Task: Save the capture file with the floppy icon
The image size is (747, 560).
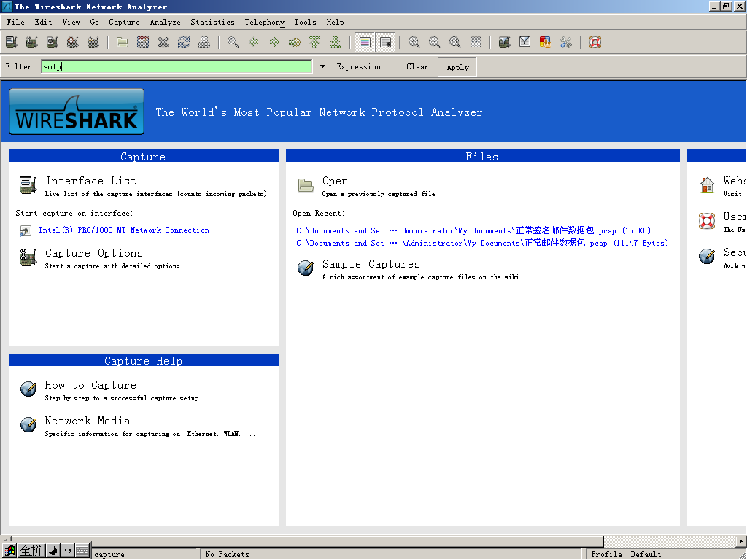Action: tap(143, 42)
